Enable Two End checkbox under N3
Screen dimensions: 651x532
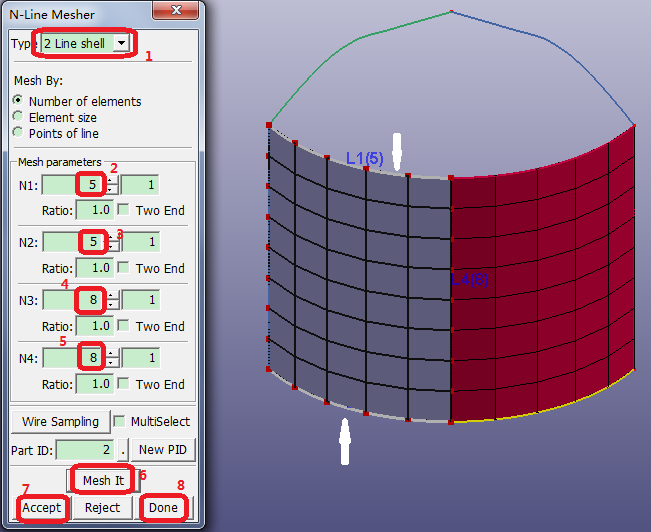point(124,326)
